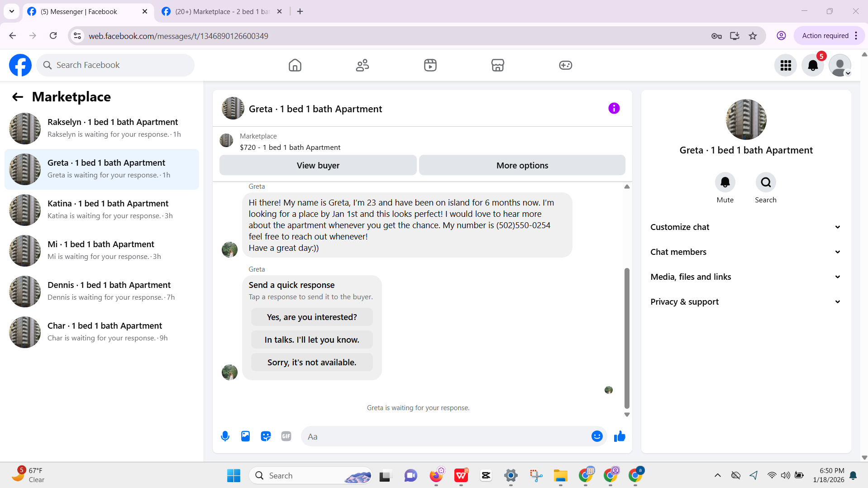Open Facebook notifications bell

[x=813, y=66]
